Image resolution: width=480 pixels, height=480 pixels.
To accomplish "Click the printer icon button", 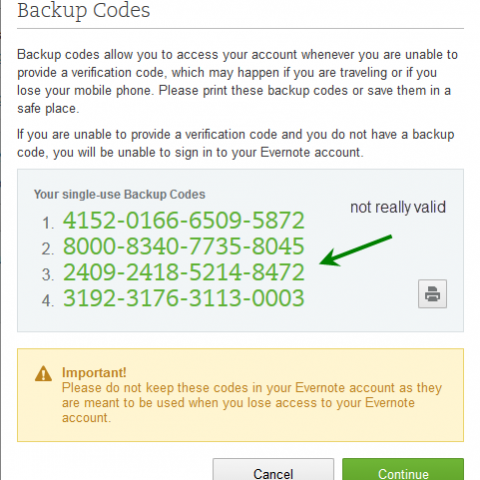I will click(x=432, y=294).
